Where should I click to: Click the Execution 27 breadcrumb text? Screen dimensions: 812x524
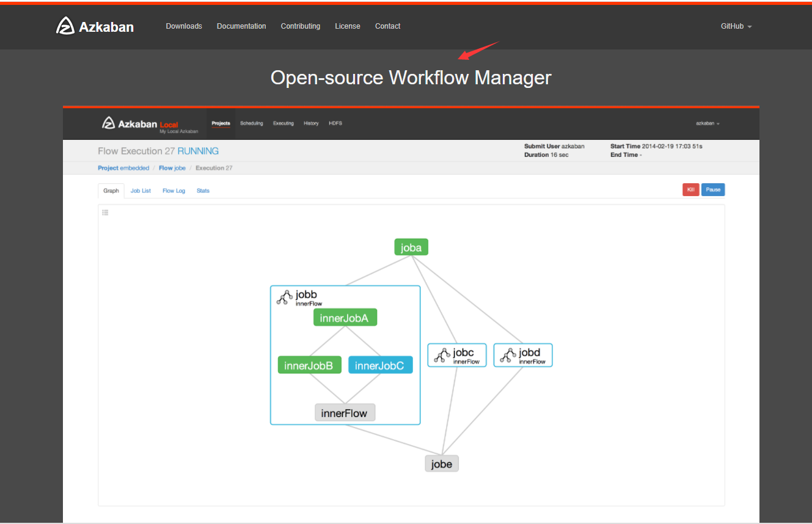point(214,168)
